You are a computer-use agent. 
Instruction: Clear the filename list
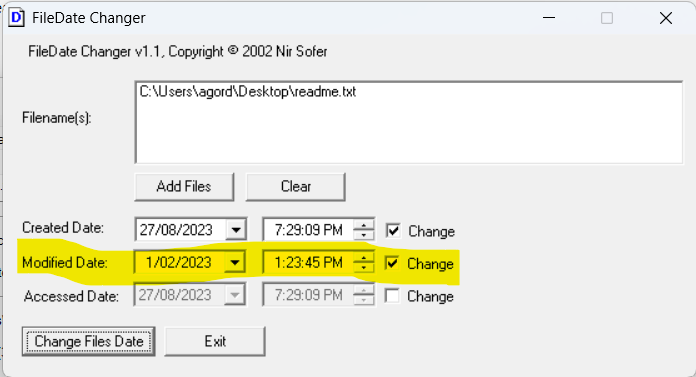tap(296, 187)
